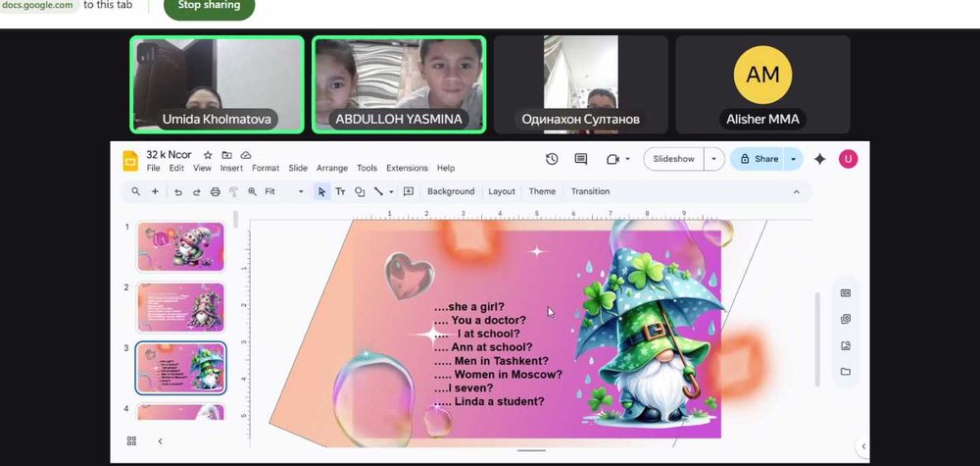Open version history clock icon
Viewport: 980px width, 466px height.
point(551,159)
